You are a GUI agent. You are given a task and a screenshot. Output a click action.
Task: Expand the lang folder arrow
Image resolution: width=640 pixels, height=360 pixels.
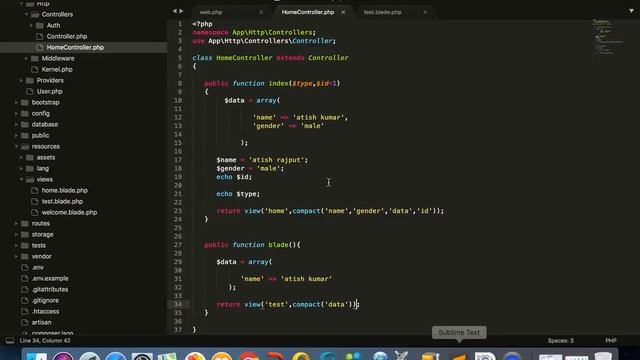21,169
